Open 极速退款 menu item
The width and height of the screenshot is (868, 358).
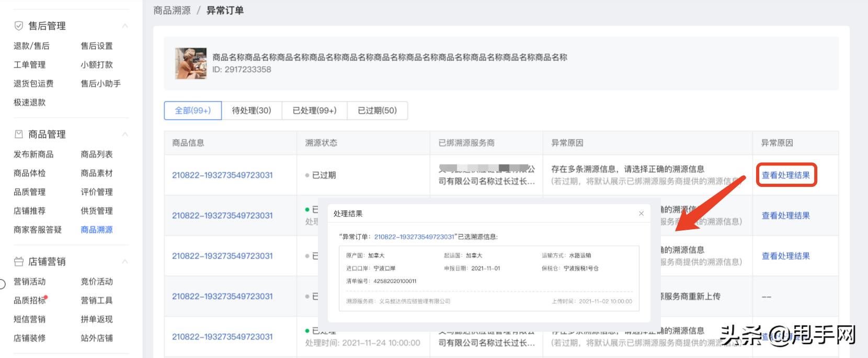[x=30, y=103]
